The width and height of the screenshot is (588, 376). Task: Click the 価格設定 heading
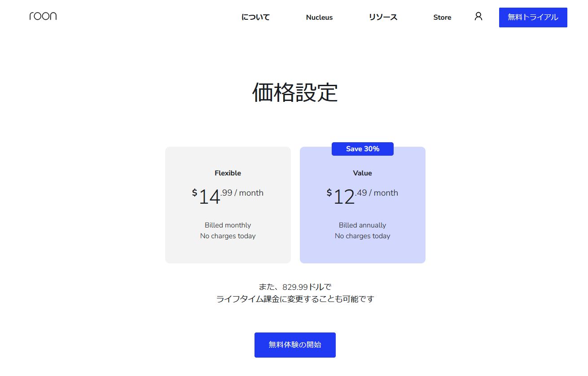295,92
